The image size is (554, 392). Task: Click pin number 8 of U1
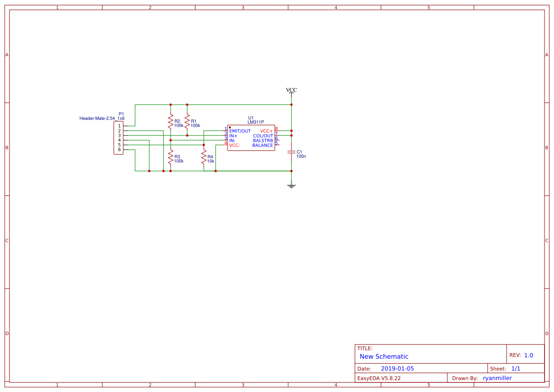click(x=276, y=129)
